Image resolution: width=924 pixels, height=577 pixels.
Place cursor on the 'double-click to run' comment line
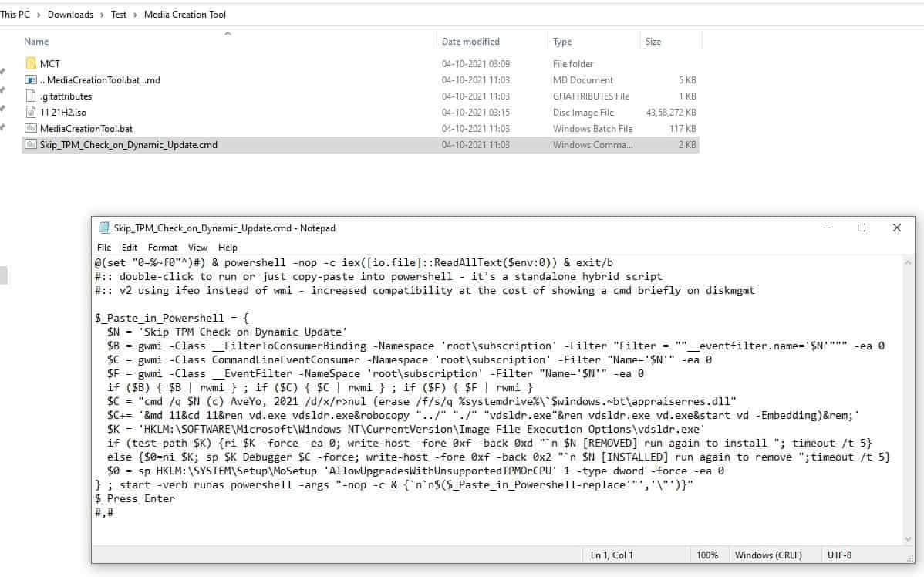point(379,276)
